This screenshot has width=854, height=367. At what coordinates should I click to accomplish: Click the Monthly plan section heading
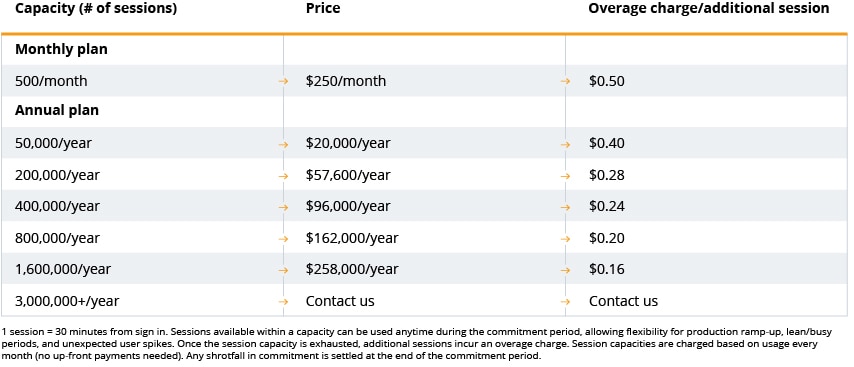pyautogui.click(x=61, y=50)
